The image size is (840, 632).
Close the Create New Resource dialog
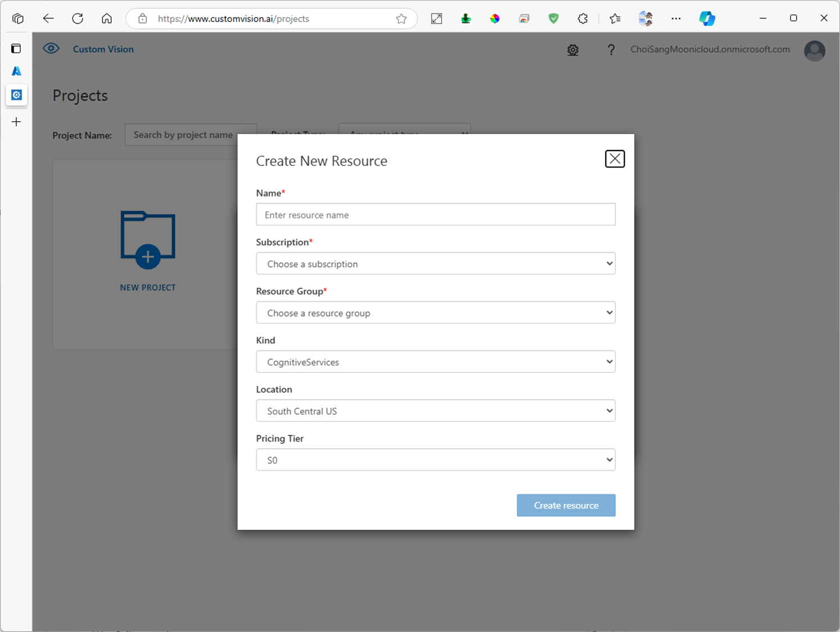615,159
